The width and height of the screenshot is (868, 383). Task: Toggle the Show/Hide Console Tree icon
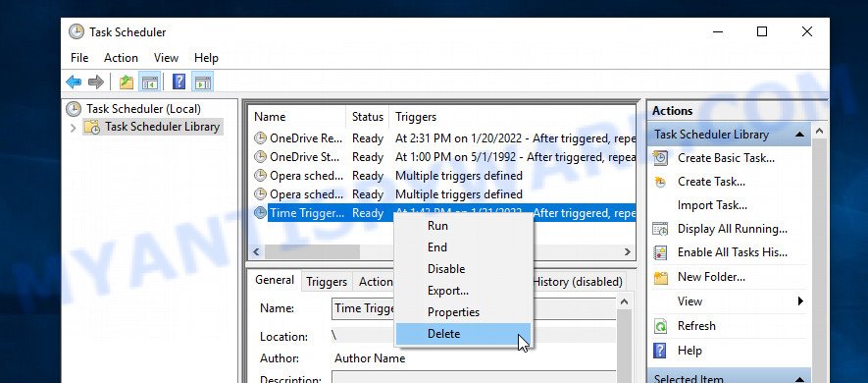pos(149,82)
